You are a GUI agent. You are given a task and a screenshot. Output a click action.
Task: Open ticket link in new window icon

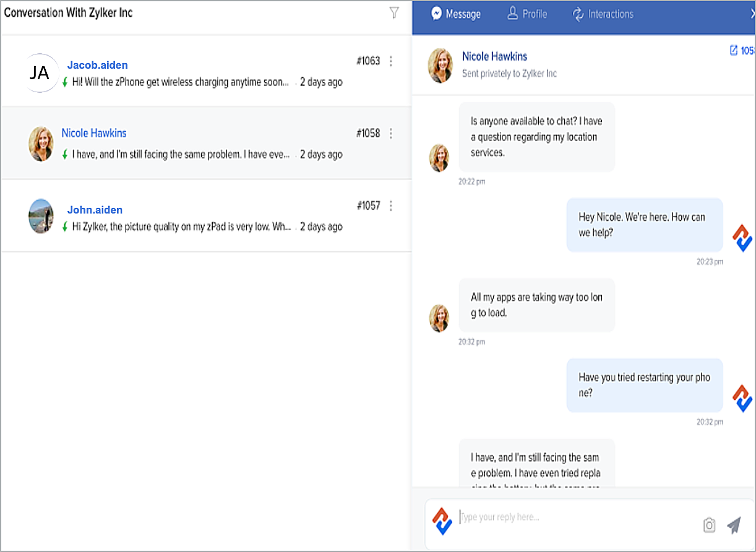(734, 50)
